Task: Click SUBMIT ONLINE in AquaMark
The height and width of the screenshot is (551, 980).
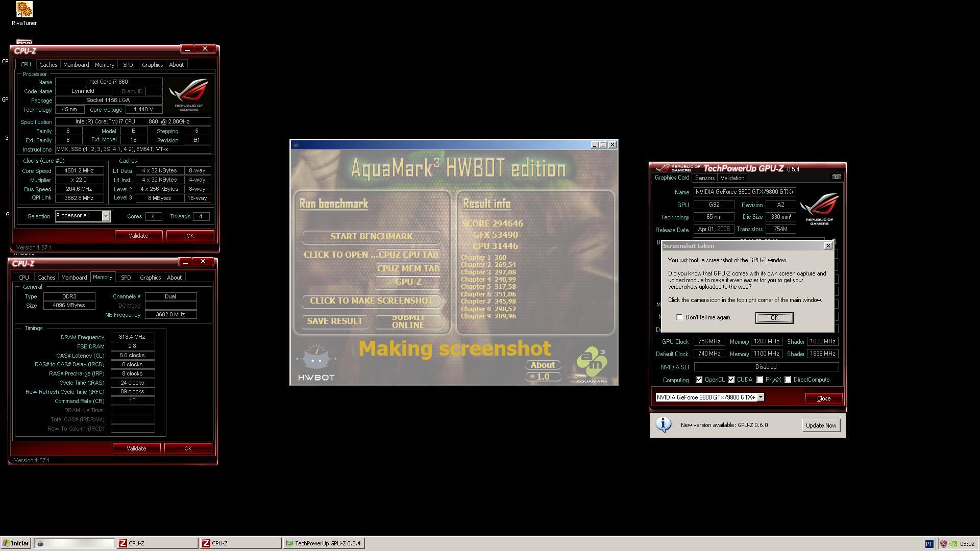Action: (x=408, y=321)
